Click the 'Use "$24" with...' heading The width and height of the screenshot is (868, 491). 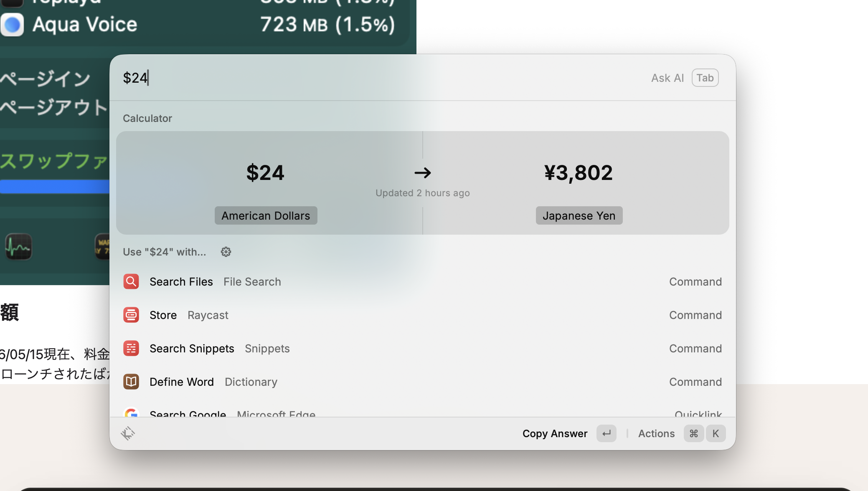pos(164,252)
